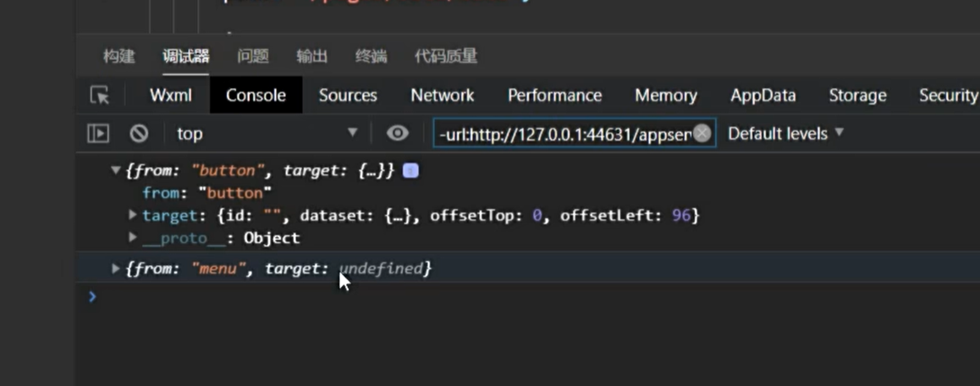Expand the from menu logged object
Viewport: 980px width, 386px height.
point(116,268)
